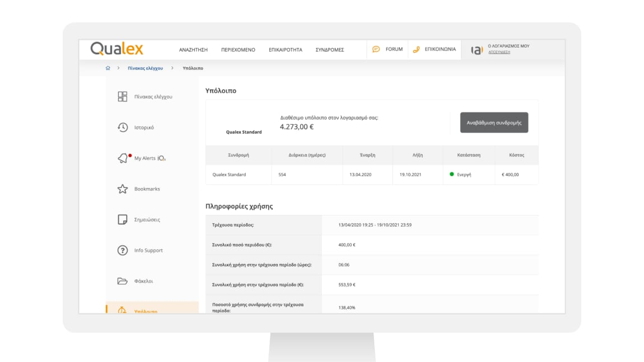Open ΕΠΙΚΑΙΡΟΤΗΤΑ menu
Image resolution: width=644 pixels, height=362 pixels.
pyautogui.click(x=286, y=50)
